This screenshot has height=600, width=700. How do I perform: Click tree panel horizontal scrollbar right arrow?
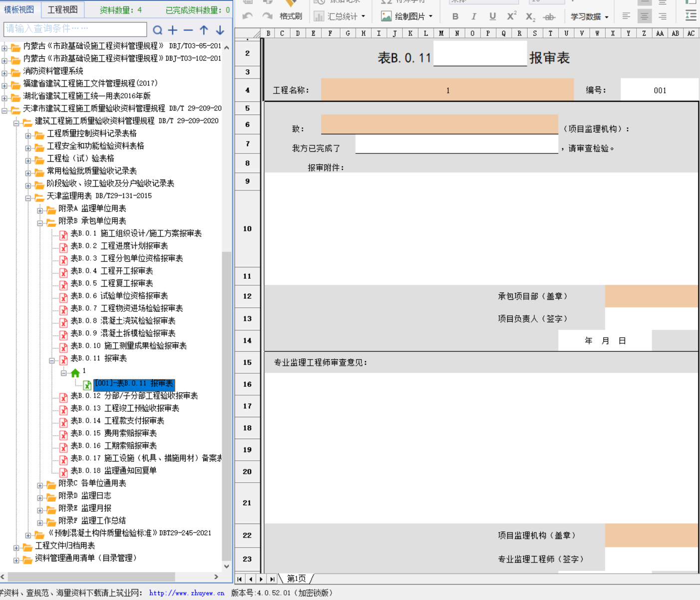point(216,577)
